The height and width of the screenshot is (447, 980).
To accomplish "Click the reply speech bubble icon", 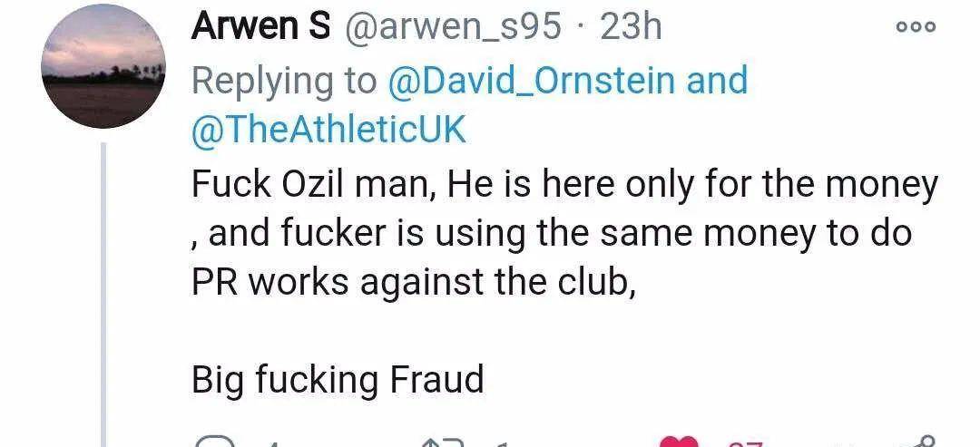I will pyautogui.click(x=216, y=442).
